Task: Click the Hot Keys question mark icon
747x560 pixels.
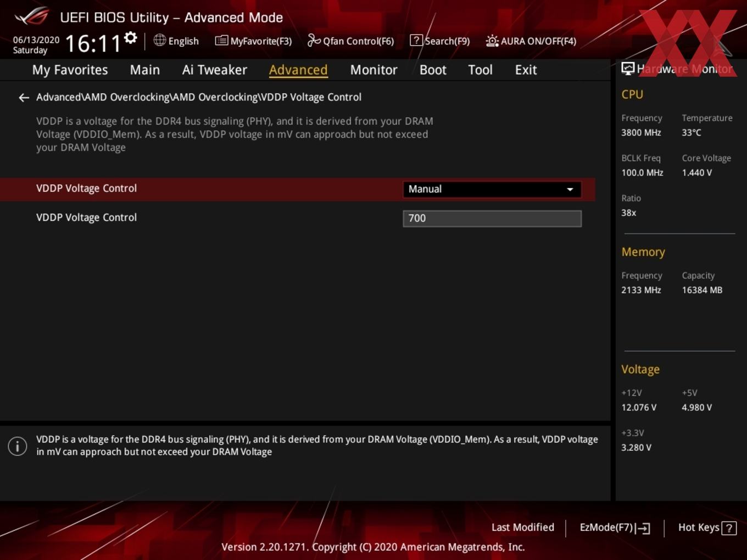Action: [729, 528]
